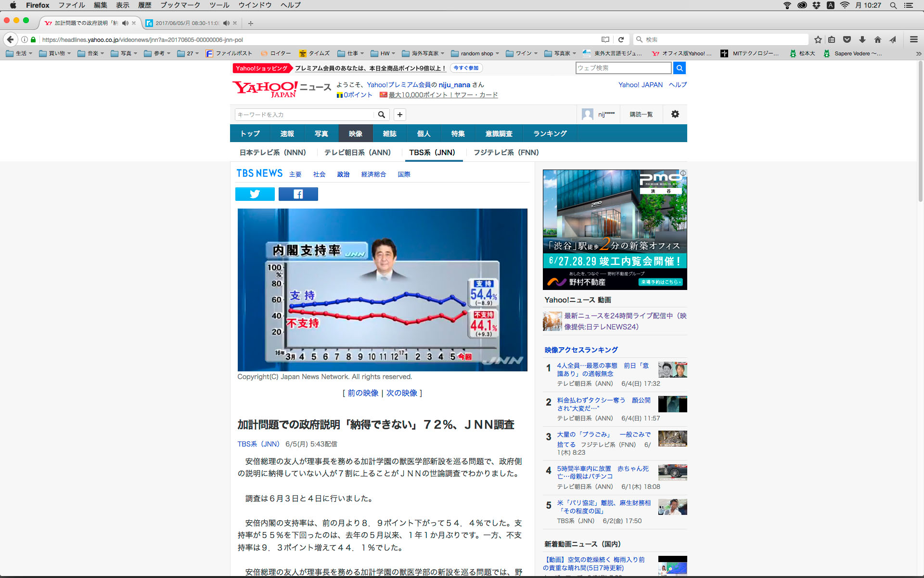Viewport: 924px width, 578px height.
Task: Go to 次の映像 link
Action: (401, 393)
